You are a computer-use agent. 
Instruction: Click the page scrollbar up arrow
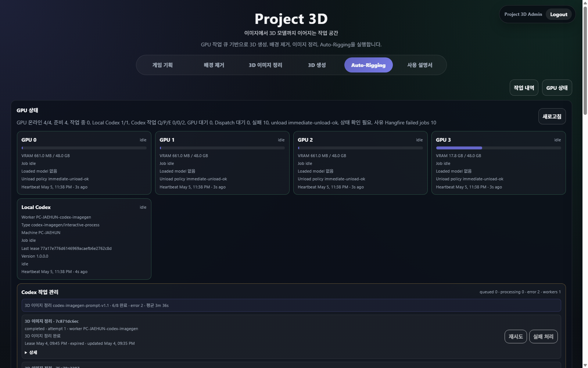coord(585,3)
